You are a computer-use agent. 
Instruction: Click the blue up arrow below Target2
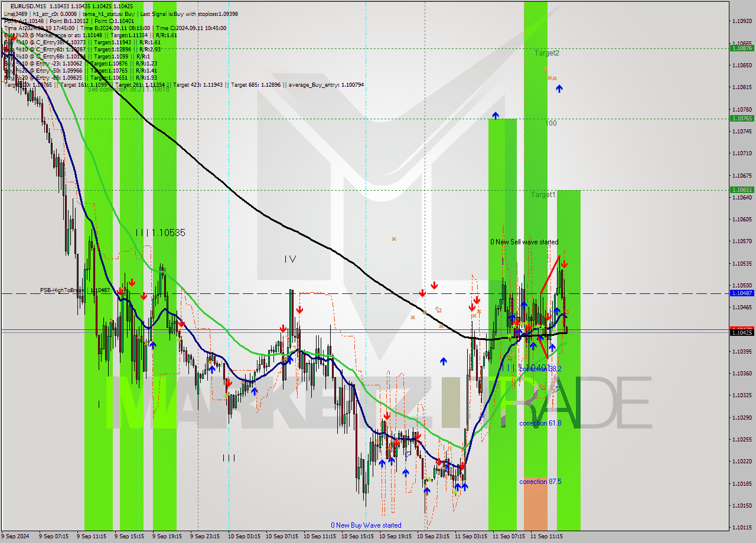[x=559, y=89]
